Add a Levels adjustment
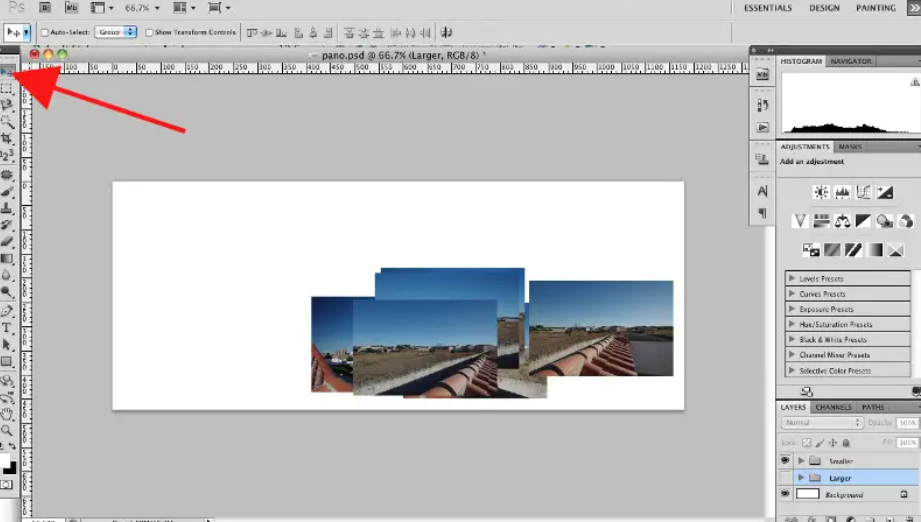The image size is (921, 522). tap(842, 192)
